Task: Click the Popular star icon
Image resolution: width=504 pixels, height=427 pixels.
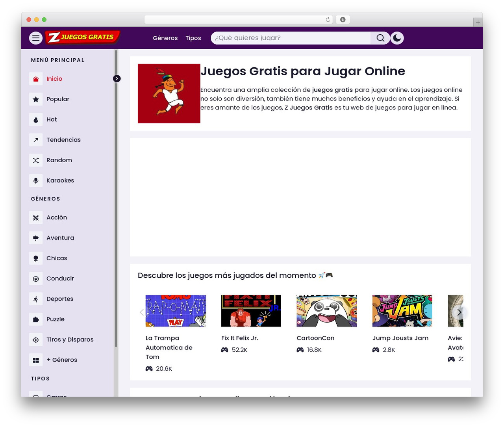Action: (36, 99)
